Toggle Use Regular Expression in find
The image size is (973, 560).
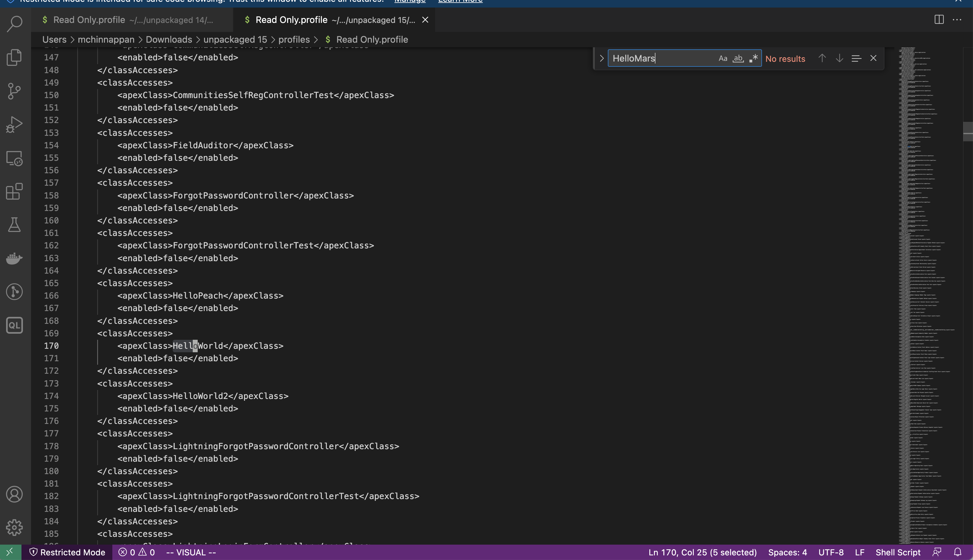(753, 58)
